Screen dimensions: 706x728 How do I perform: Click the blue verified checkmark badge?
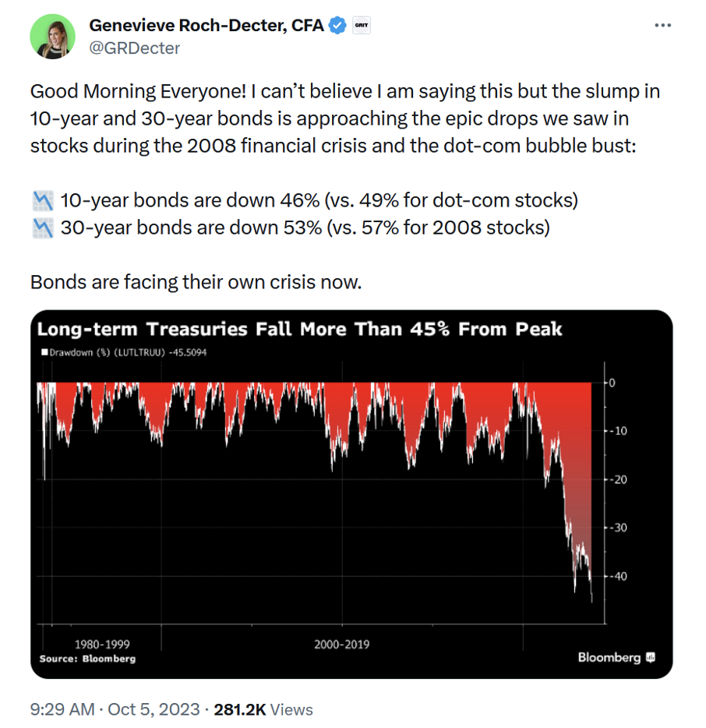point(337,25)
